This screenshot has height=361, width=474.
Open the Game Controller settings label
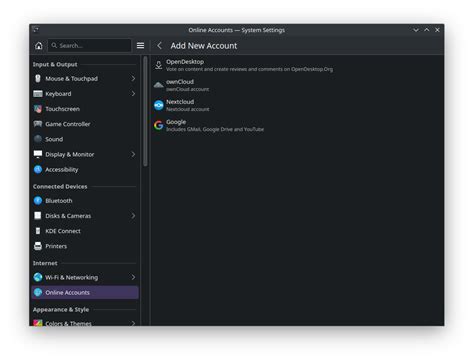pyautogui.click(x=68, y=124)
